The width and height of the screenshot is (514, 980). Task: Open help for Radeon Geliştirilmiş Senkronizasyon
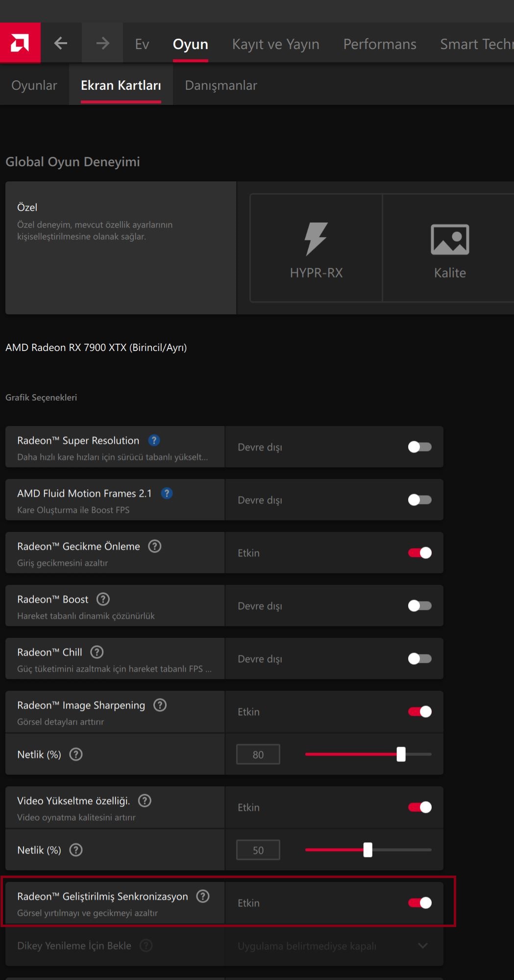[203, 896]
